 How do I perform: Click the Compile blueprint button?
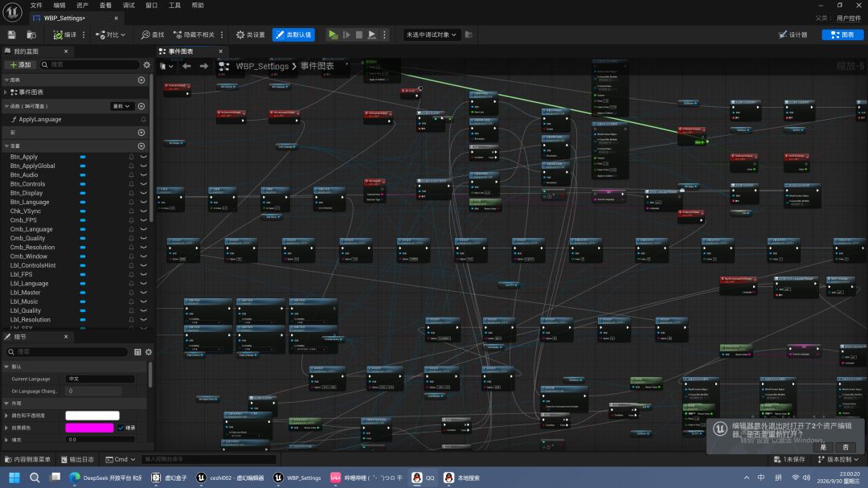pos(64,35)
